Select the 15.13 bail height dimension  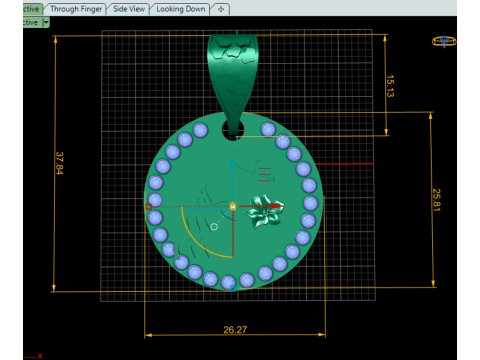tap(390, 86)
